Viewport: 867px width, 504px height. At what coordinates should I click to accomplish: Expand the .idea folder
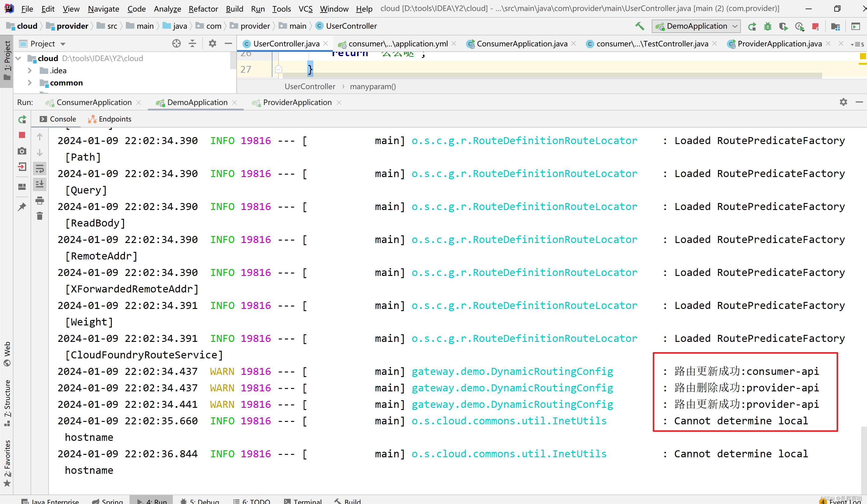30,71
